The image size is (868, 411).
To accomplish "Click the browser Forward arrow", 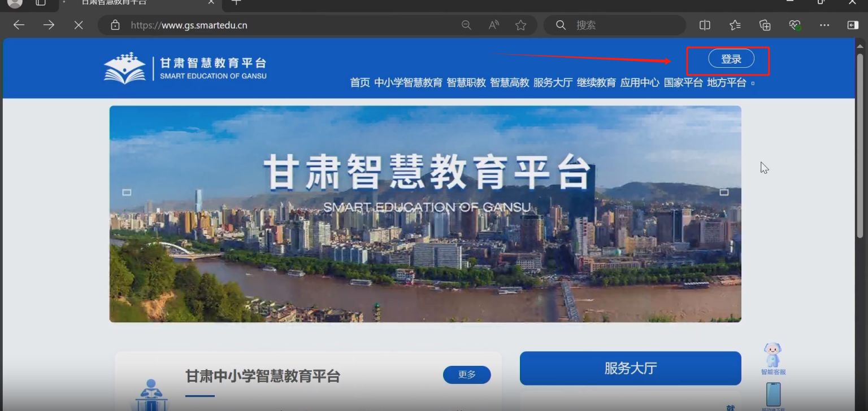I will [x=49, y=25].
